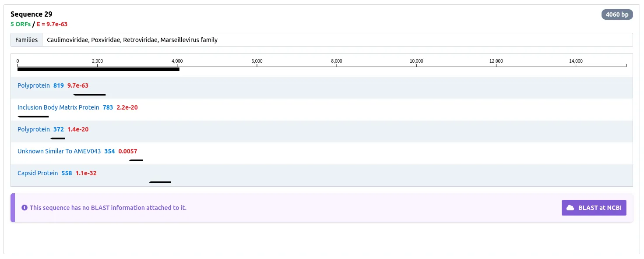Open the Polyprotein 819 annotation link
Image resolution: width=644 pixels, height=259 pixels.
(x=34, y=85)
